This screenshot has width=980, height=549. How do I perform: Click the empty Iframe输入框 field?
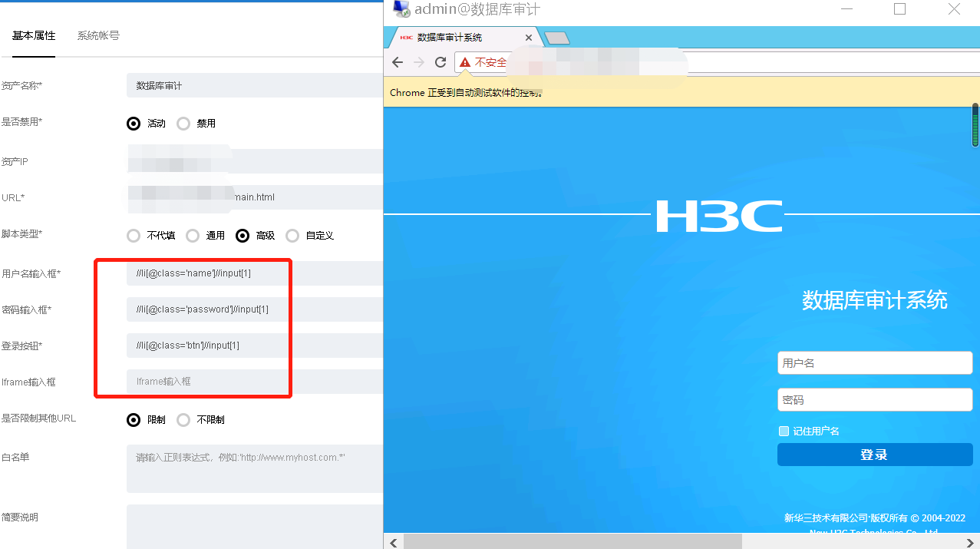pos(255,382)
